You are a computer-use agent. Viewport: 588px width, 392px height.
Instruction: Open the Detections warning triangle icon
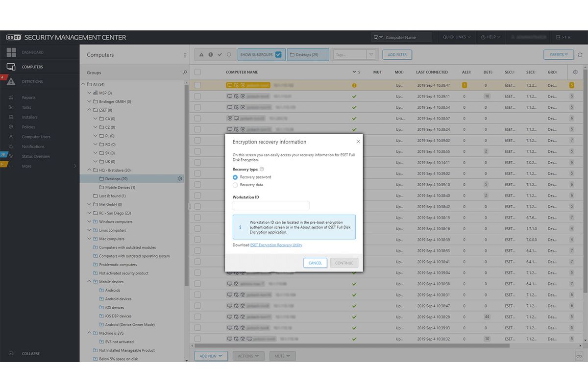pyautogui.click(x=11, y=82)
